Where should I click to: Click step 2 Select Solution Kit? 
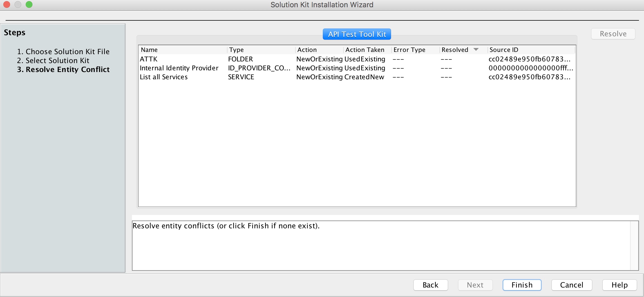point(53,61)
